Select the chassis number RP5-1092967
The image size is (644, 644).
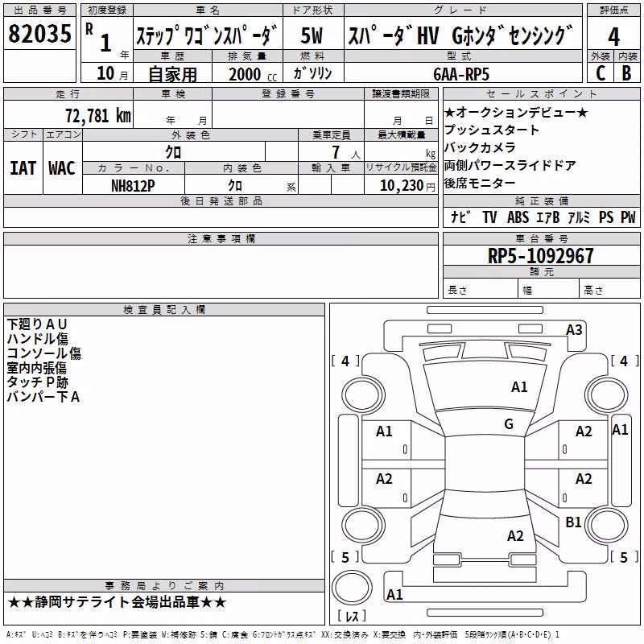coord(541,255)
